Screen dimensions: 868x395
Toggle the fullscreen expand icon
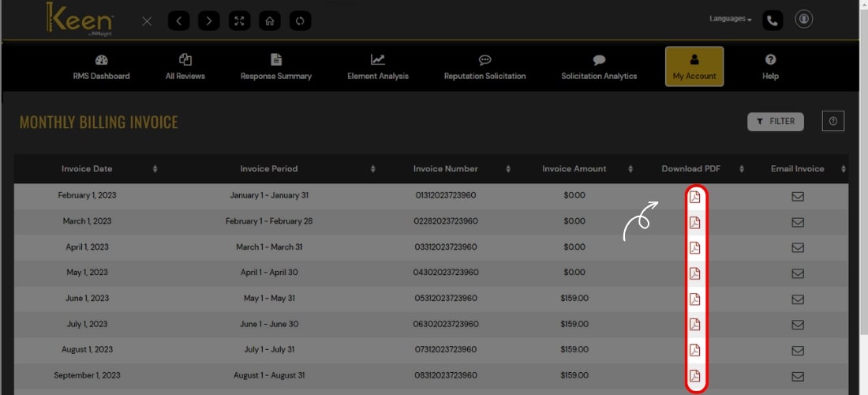click(x=239, y=21)
